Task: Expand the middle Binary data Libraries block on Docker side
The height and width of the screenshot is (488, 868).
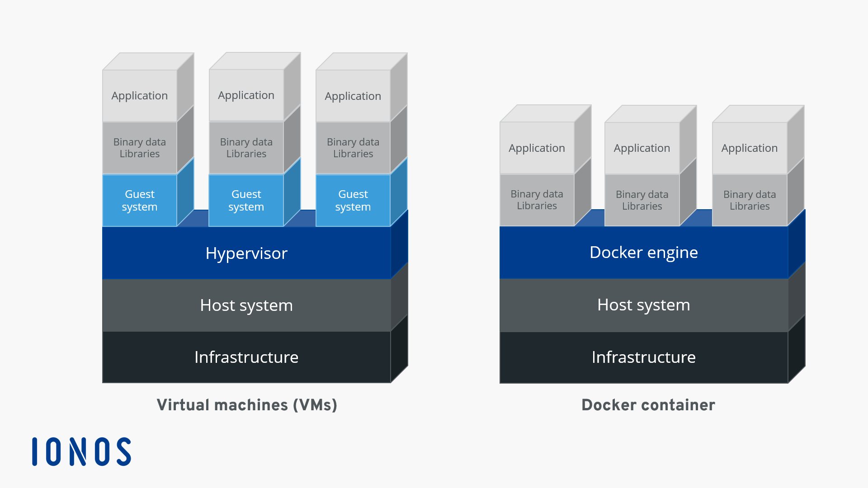Action: pyautogui.click(x=642, y=200)
